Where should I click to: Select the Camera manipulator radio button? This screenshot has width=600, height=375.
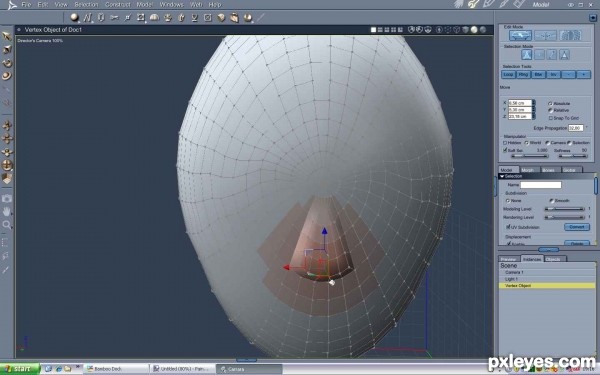click(x=548, y=143)
